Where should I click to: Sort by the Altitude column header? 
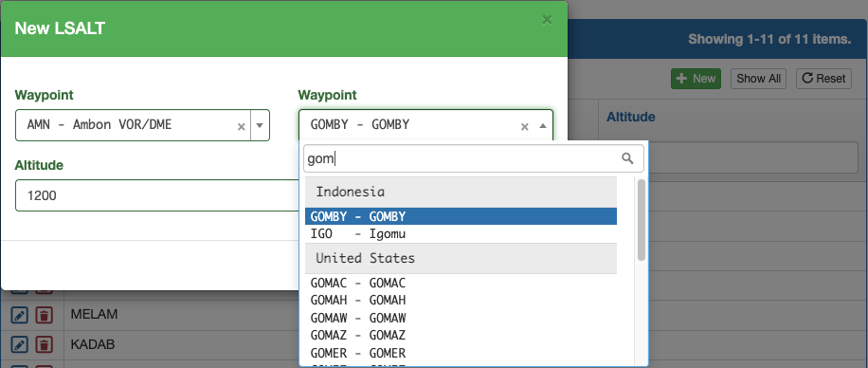click(630, 117)
